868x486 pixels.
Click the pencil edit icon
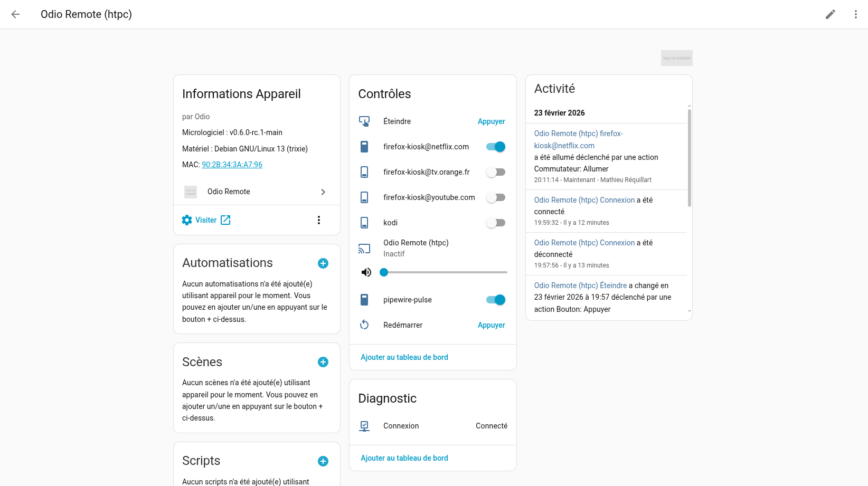coord(831,14)
